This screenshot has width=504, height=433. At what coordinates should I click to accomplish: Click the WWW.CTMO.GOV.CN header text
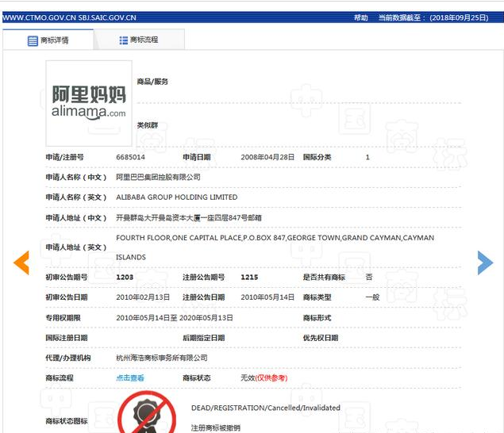(33, 17)
